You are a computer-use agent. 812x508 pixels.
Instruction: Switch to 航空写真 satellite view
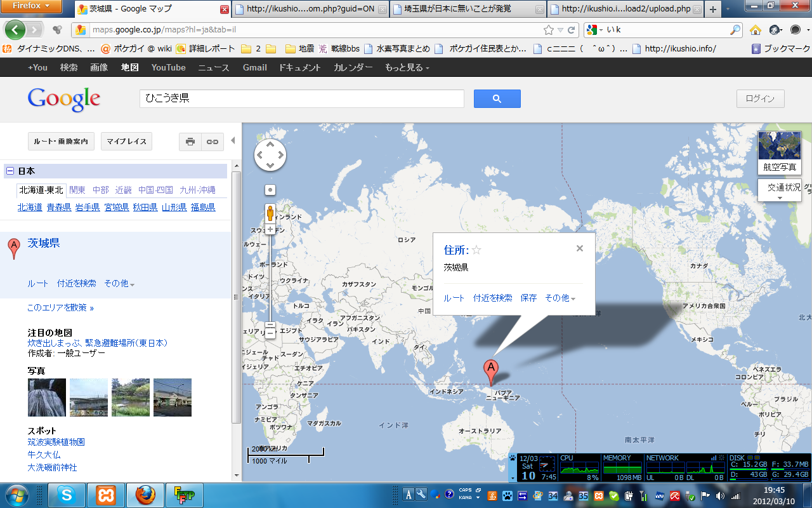tap(780, 153)
